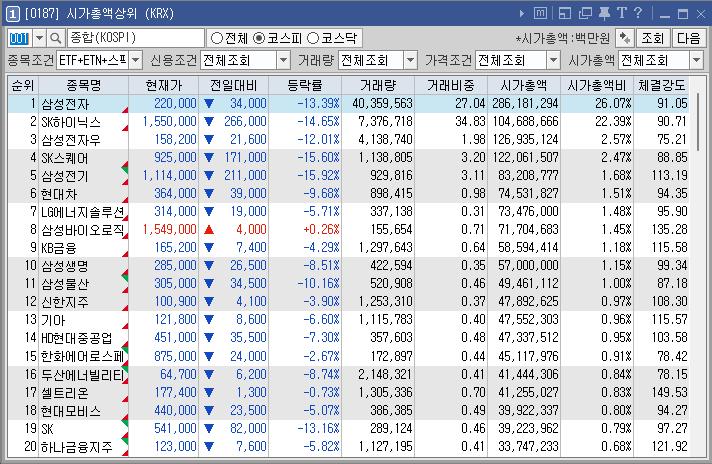
Task: Select the 삼성전자우 stock name
Action: pyautogui.click(x=71, y=140)
